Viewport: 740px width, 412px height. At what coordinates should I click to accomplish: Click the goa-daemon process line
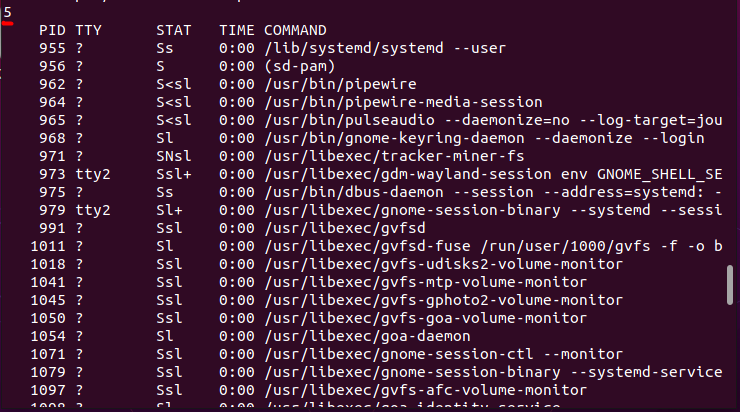[367, 336]
